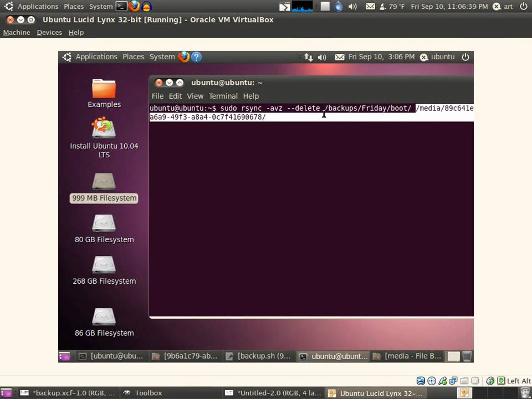
Task: Click host clock Fri Sep 10, 11:06:39 PM
Action: (449, 7)
